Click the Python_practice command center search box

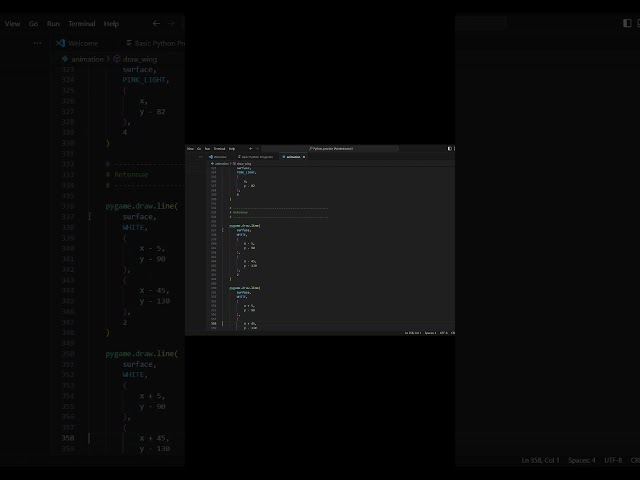(330, 149)
